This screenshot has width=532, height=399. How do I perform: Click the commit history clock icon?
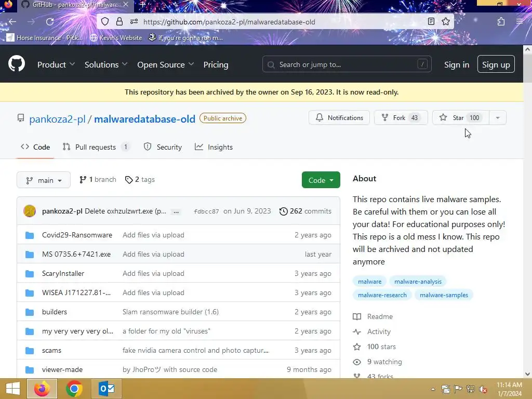pos(283,211)
